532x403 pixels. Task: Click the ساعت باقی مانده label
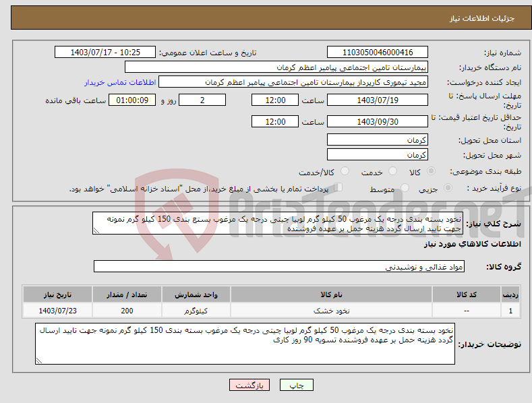click(x=76, y=101)
